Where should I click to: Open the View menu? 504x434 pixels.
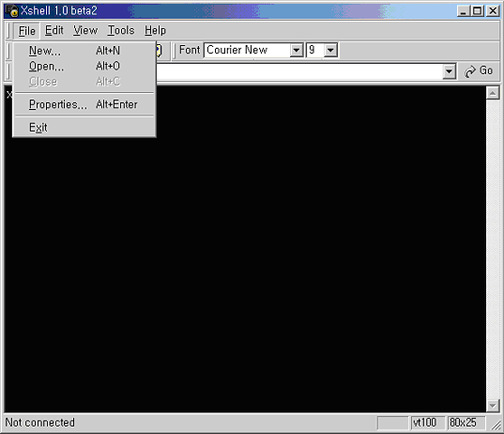[85, 31]
